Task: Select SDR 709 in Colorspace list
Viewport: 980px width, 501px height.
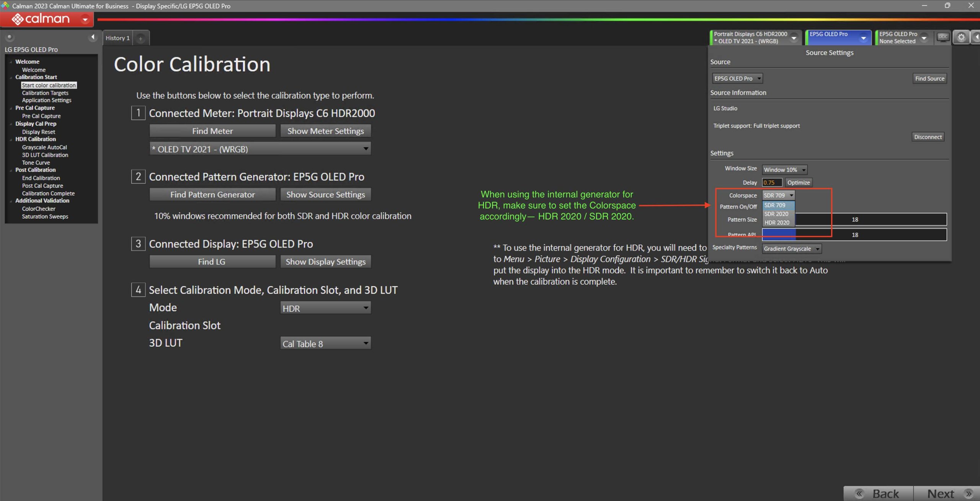Action: click(779, 205)
